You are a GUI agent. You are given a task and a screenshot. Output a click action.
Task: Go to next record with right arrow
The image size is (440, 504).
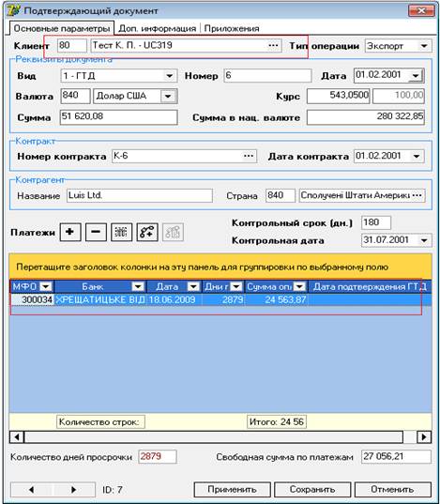pyautogui.click(x=73, y=490)
